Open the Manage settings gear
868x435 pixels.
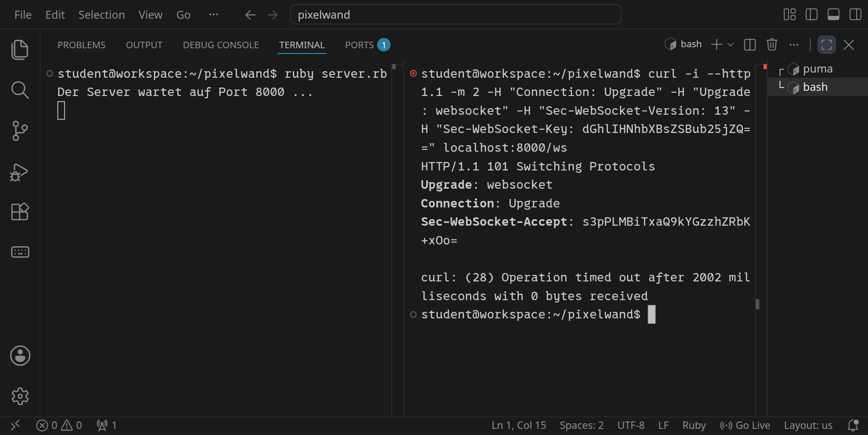20,396
